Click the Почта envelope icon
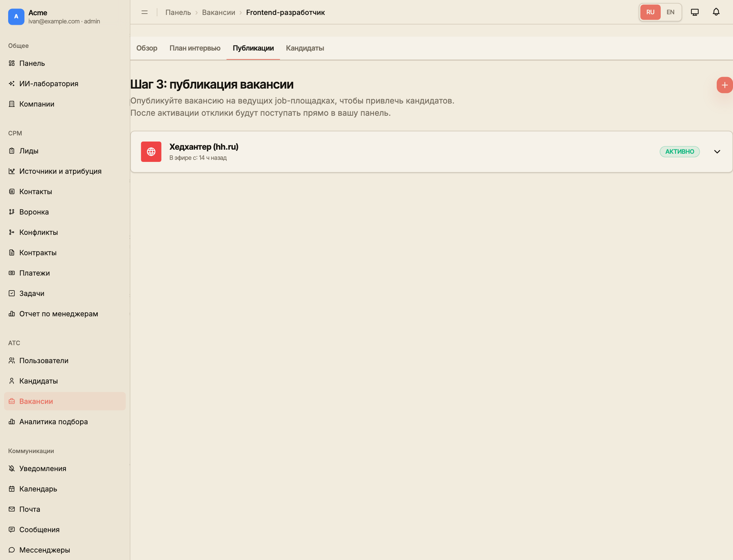Viewport: 733px width, 560px height. point(12,509)
